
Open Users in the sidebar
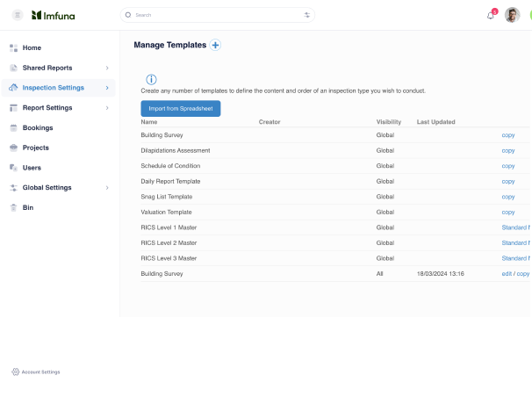[x=32, y=168]
